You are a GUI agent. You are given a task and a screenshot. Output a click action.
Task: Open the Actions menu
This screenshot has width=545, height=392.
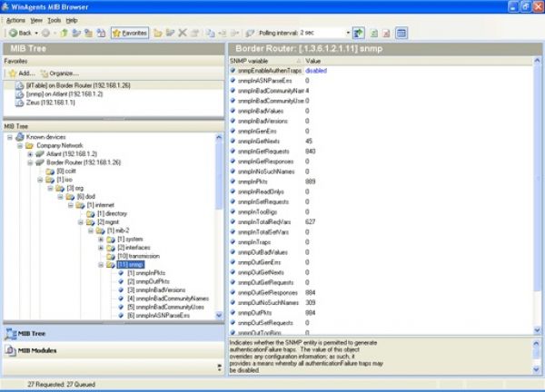[15, 19]
